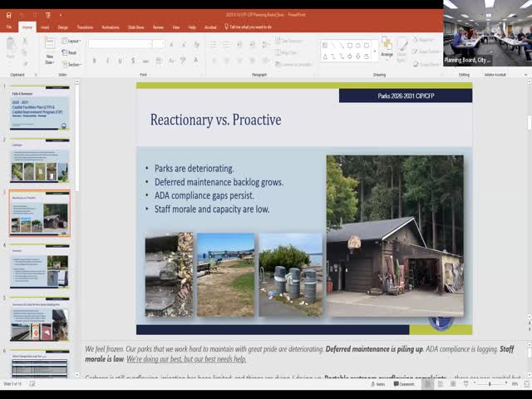532x399 pixels.
Task: Click the Save icon in quick access toolbar
Action: pos(9,15)
